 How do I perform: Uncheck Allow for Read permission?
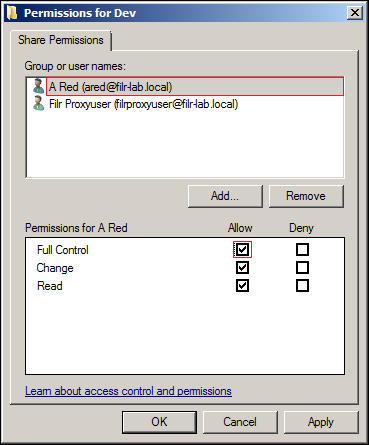click(x=242, y=286)
